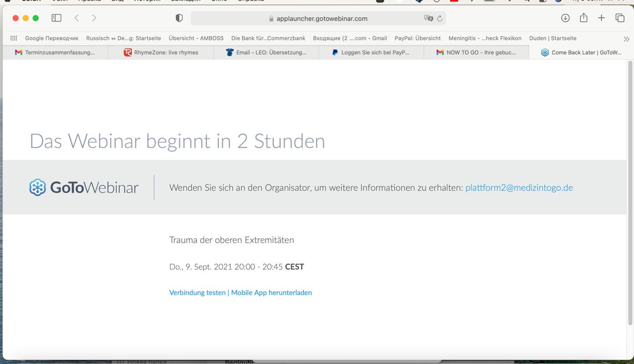Viewport: 634px width, 364px height.
Task: Show tab overview icon
Action: [620, 18]
